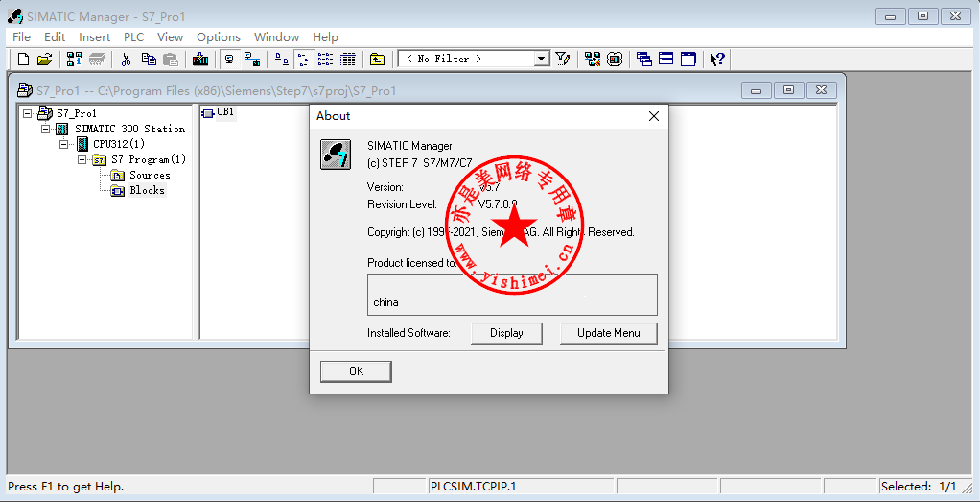Click 'Selected: 1/1' in status bar
This screenshot has width=980, height=502.
[919, 487]
